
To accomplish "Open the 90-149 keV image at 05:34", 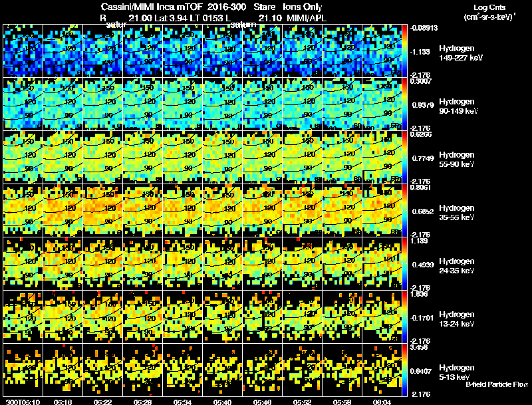I will point(182,104).
